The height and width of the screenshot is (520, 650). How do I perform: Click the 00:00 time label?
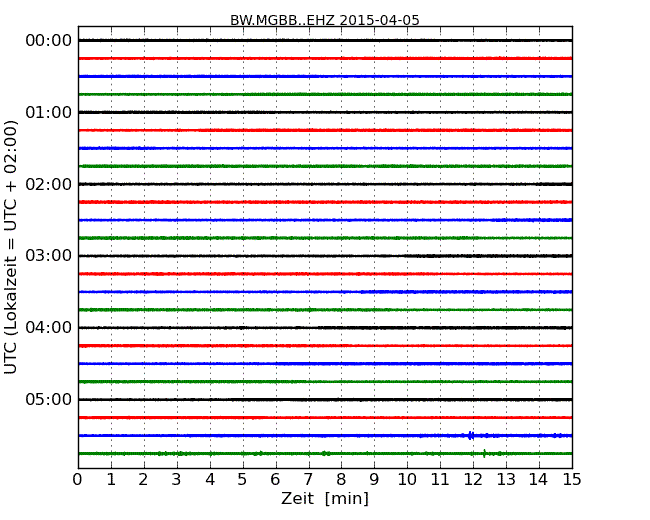click(49, 41)
